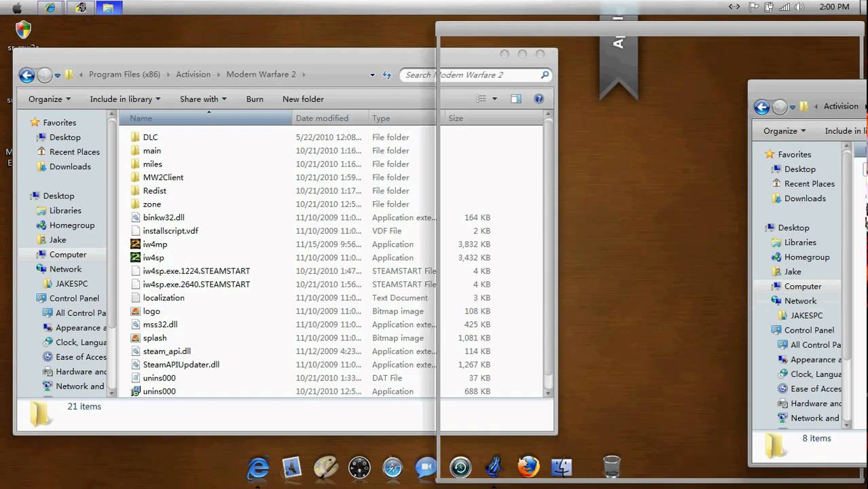Open the Trash in the dock

pyautogui.click(x=611, y=467)
